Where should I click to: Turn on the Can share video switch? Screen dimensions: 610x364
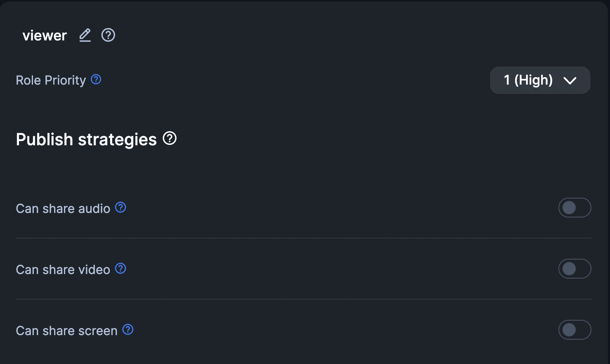[575, 269]
